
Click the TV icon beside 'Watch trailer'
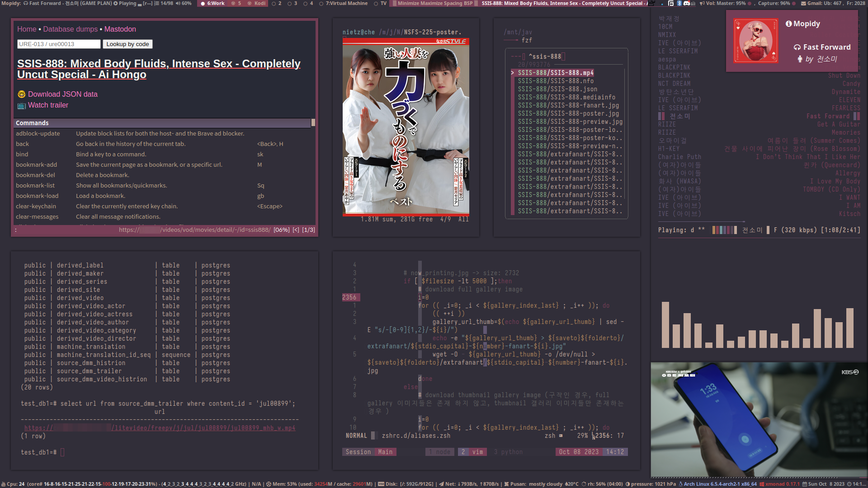click(x=22, y=105)
